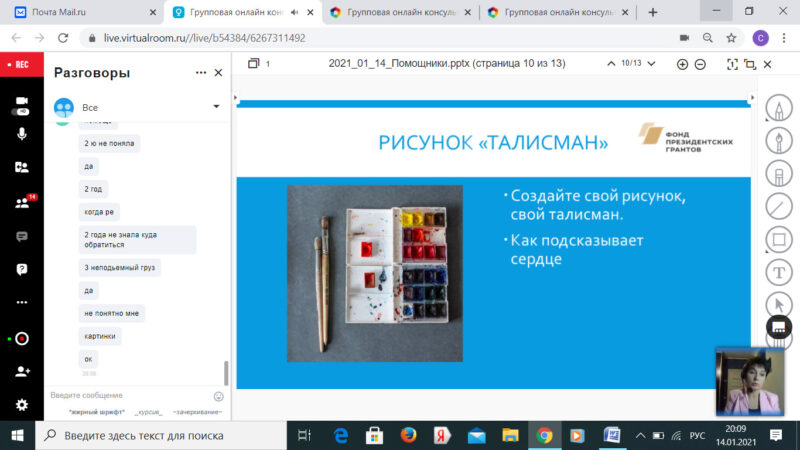The width and height of the screenshot is (800, 450).
Task: Bookmark this page with the star
Action: [731, 38]
